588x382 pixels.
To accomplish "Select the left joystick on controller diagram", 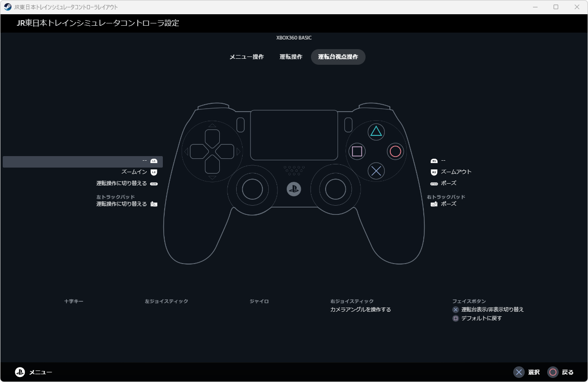I will (x=252, y=189).
